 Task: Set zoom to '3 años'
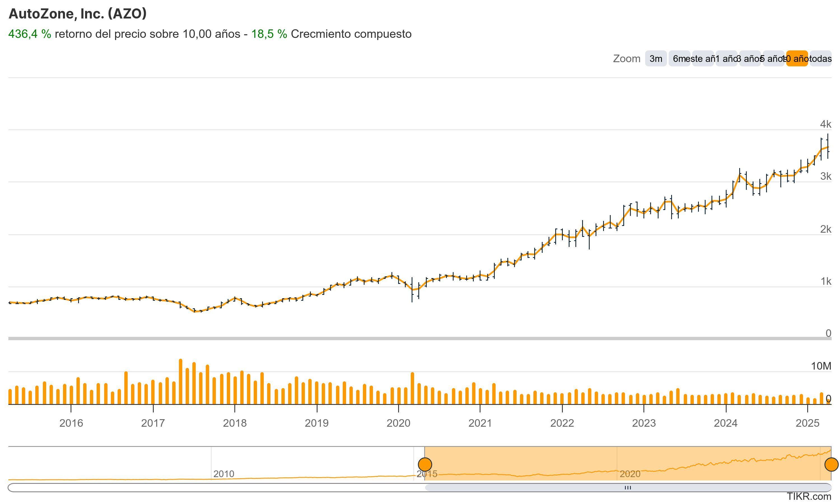[x=750, y=59]
